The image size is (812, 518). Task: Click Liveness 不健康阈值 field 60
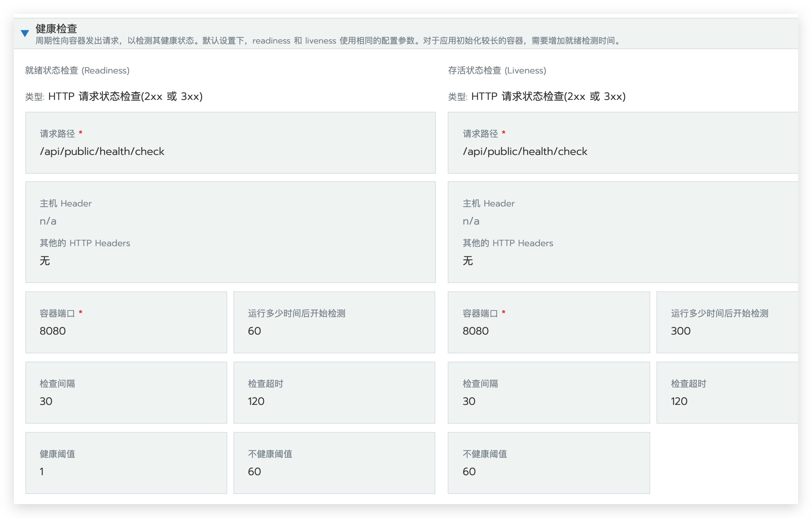(469, 471)
